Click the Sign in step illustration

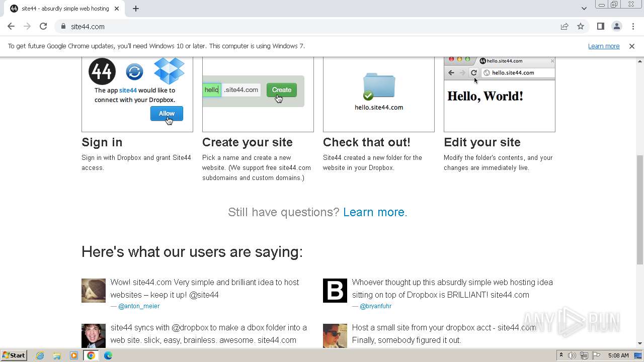pos(137,94)
